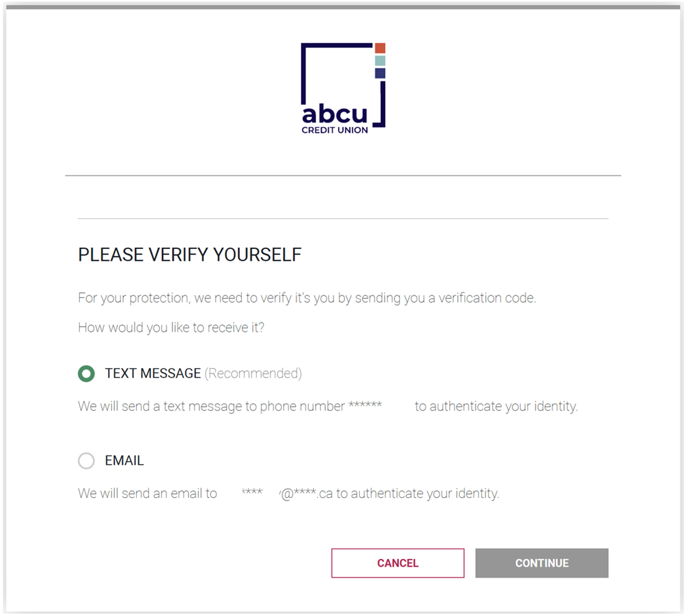Click the TEXT MESSAGE label
This screenshot has height=616, width=688.
pos(153,373)
